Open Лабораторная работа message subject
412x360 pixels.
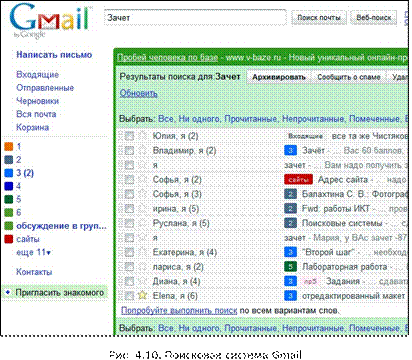pos(345,267)
